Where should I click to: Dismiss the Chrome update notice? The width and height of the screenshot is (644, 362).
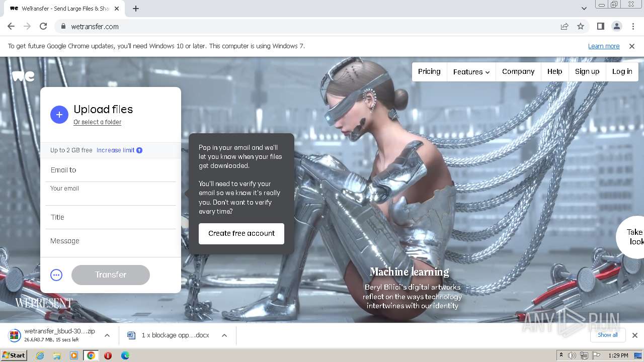pyautogui.click(x=632, y=46)
